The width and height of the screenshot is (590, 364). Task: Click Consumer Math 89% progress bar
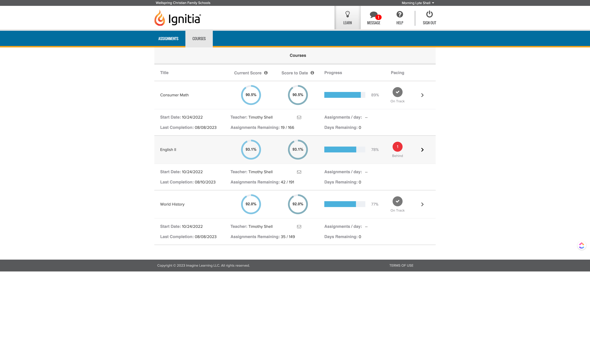tap(345, 95)
